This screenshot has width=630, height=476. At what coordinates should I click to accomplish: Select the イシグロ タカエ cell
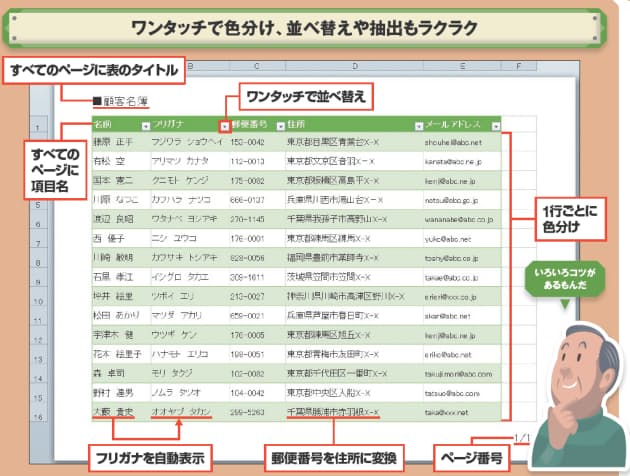click(x=190, y=277)
